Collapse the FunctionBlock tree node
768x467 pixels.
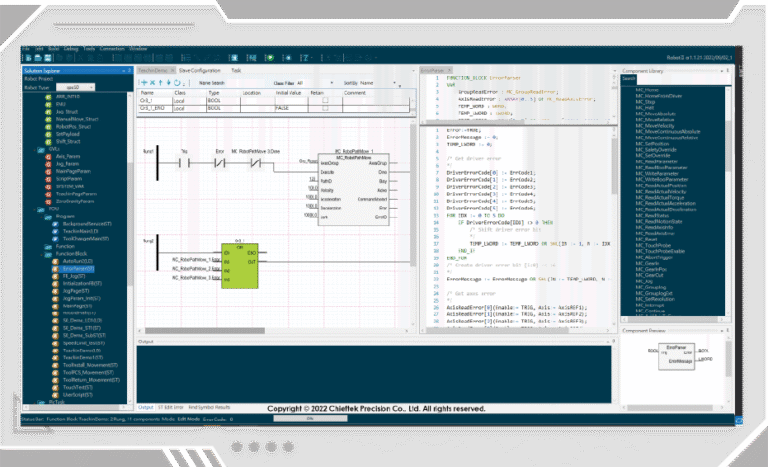[x=42, y=254]
